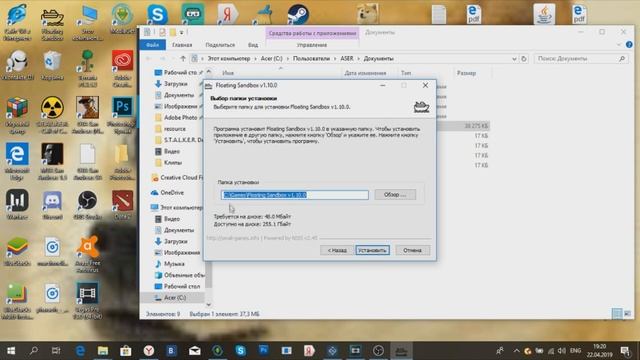The width and height of the screenshot is (640, 360).
Task: Open Explorer help with the question mark icon
Action: pyautogui.click(x=629, y=44)
